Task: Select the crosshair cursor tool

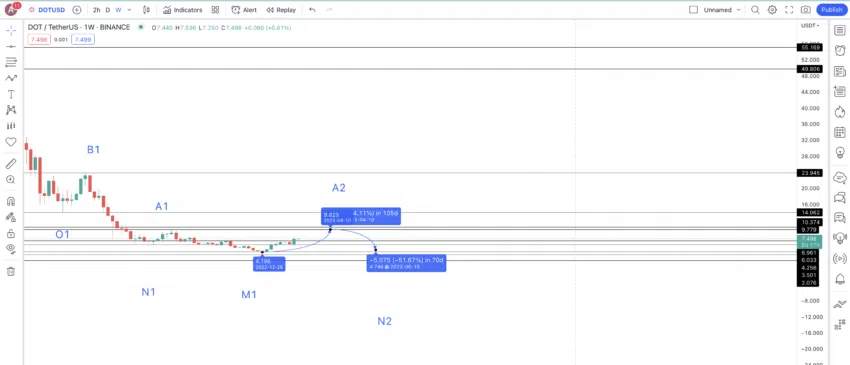Action: point(11,30)
